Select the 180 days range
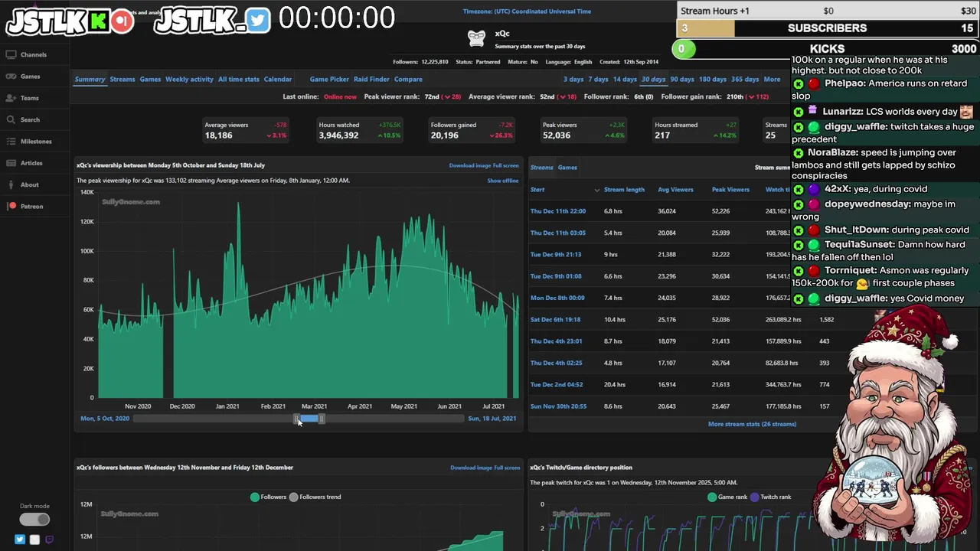 tap(713, 80)
